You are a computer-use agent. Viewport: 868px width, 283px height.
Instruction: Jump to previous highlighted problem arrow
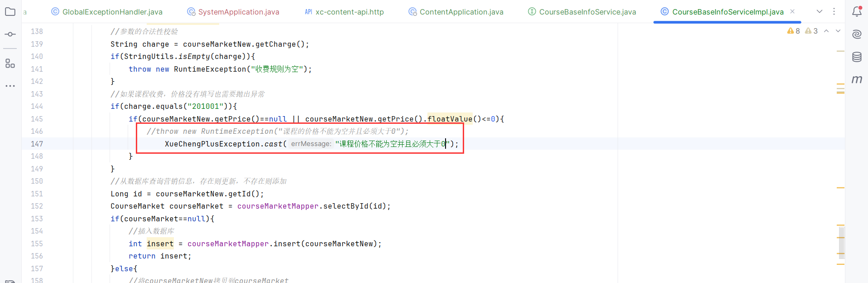pos(826,31)
